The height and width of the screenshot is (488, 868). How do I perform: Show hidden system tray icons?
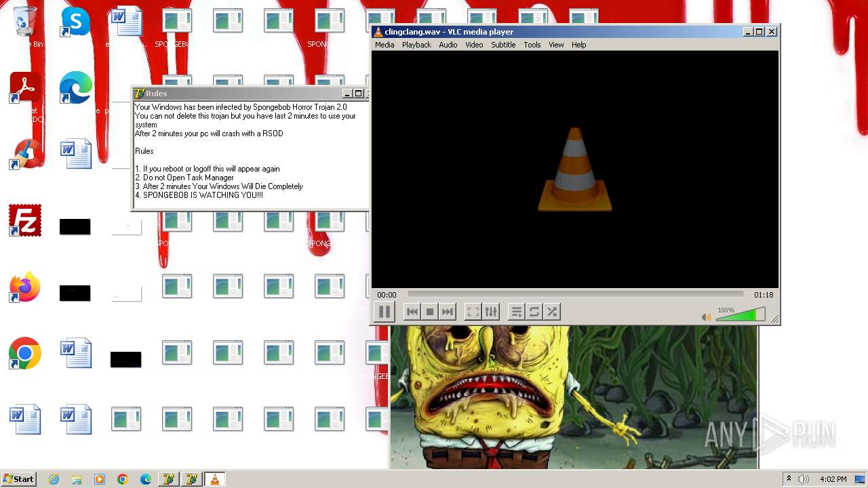[788, 479]
